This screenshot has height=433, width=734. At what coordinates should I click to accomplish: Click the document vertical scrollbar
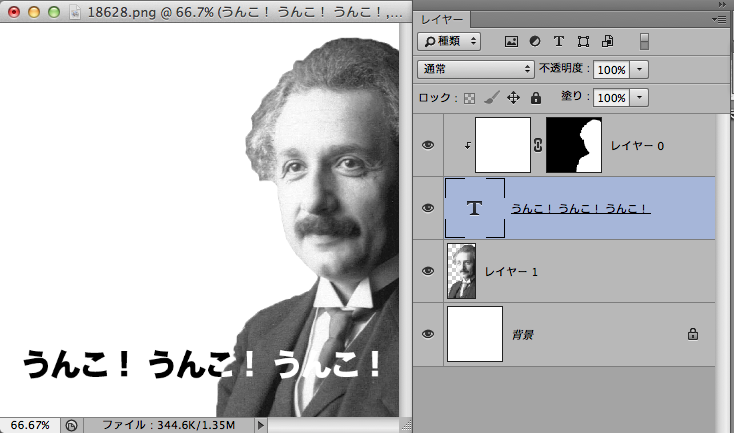click(405, 220)
